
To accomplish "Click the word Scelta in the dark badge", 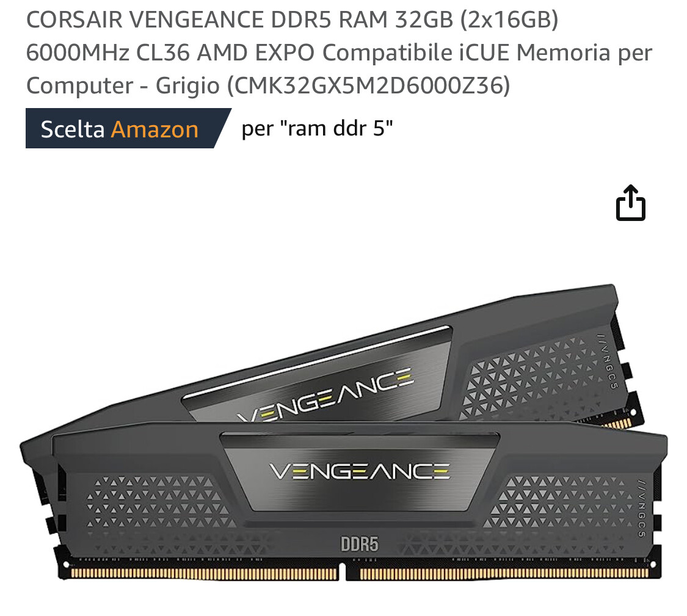I will coord(73,129).
